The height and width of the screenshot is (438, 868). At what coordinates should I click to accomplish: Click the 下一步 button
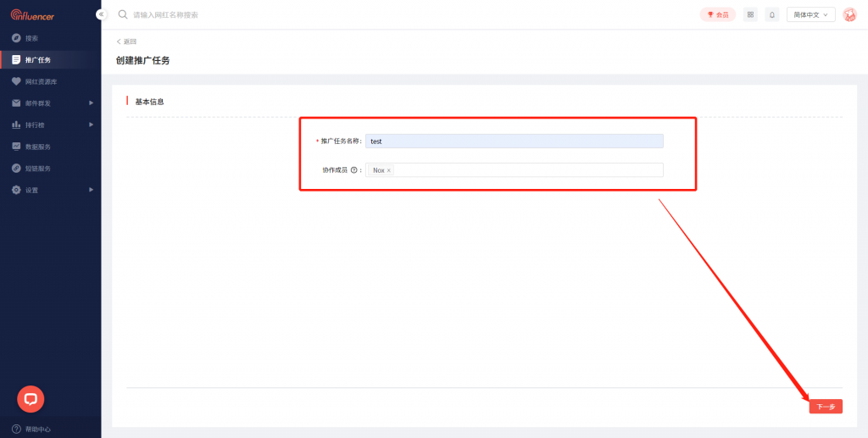(826, 407)
